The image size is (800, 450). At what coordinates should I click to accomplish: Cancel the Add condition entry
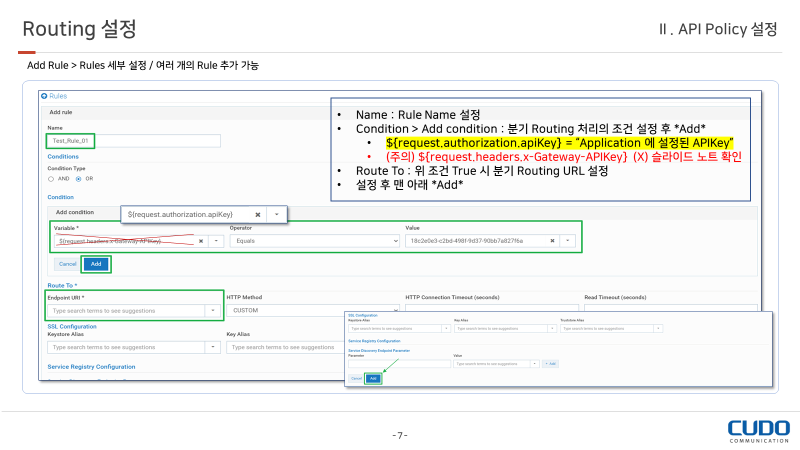67,264
